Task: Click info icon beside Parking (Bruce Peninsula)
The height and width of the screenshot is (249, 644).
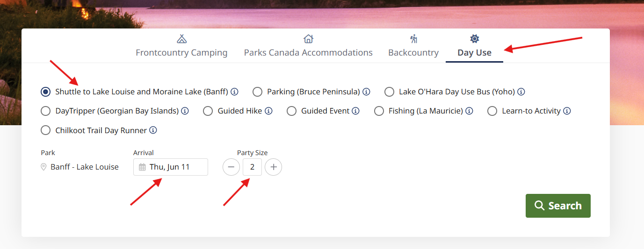Action: pyautogui.click(x=367, y=92)
